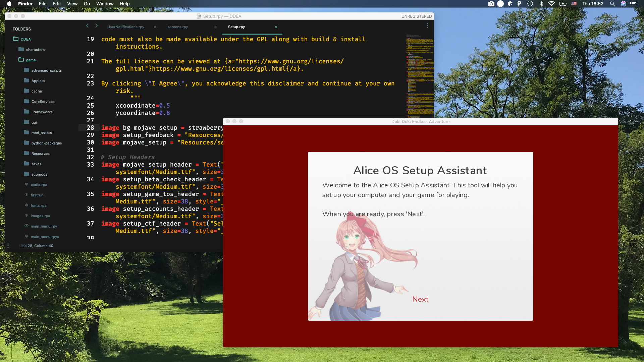
Task: Click the DDEA project panel icon
Action: pos(15,39)
